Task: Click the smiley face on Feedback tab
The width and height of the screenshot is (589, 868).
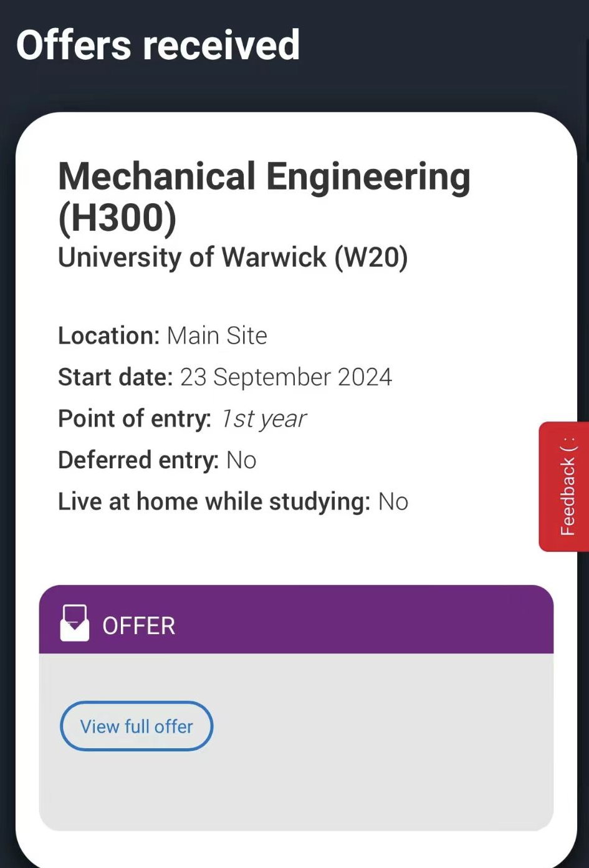Action: coord(568,445)
